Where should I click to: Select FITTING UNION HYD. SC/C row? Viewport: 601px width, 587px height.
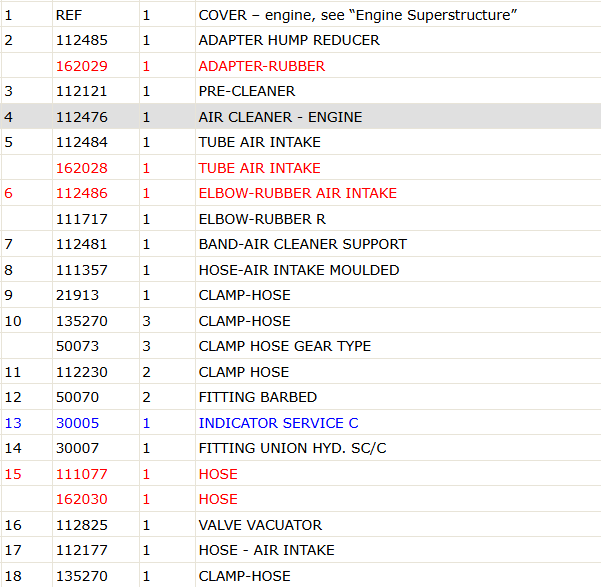300,448
